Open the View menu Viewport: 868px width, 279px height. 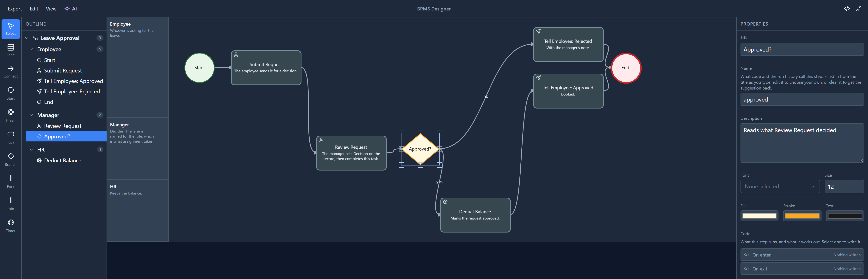51,9
